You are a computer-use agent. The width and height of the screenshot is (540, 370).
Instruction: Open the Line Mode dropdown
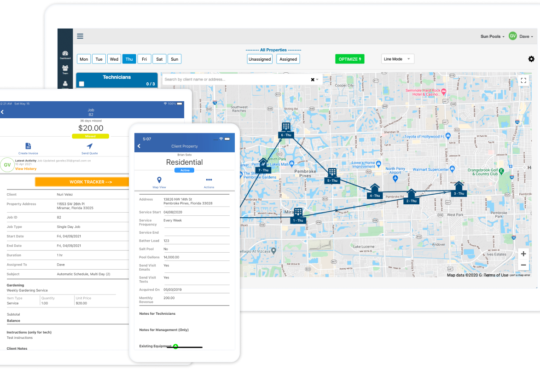tap(397, 59)
